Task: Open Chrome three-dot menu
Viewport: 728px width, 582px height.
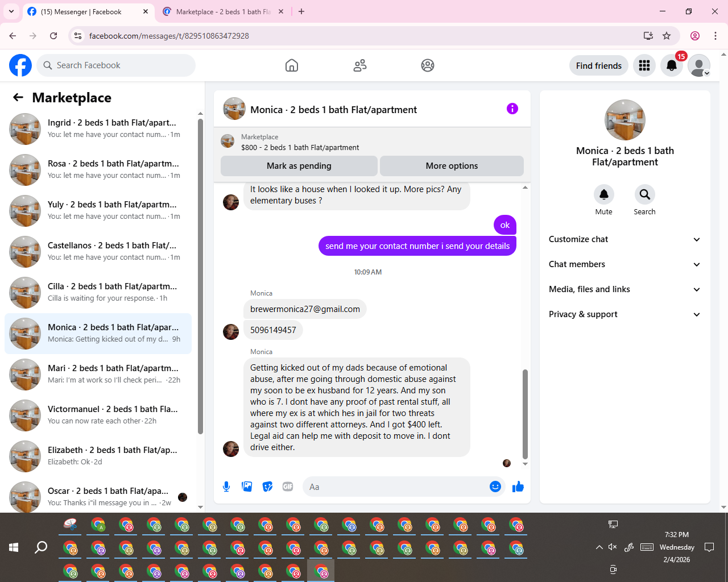Action: tap(715, 36)
